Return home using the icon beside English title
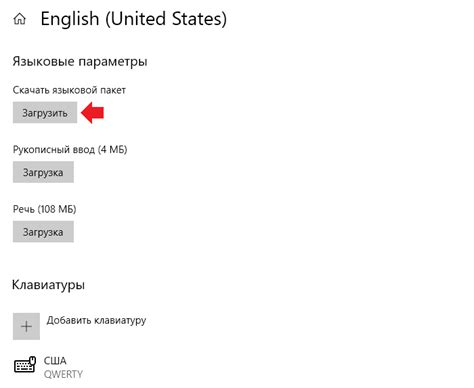 point(19,19)
